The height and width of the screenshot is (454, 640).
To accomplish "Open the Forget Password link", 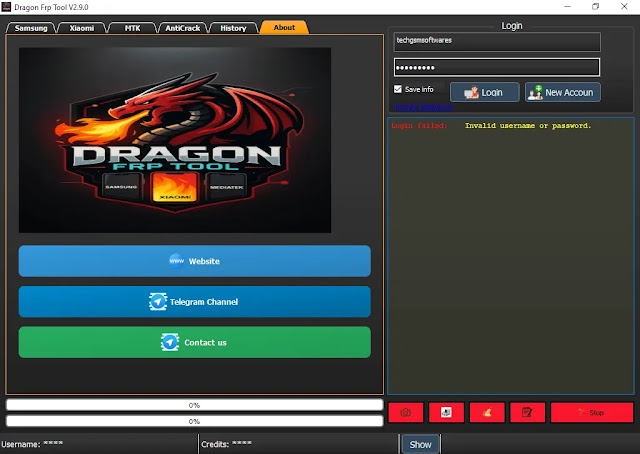I will point(423,107).
